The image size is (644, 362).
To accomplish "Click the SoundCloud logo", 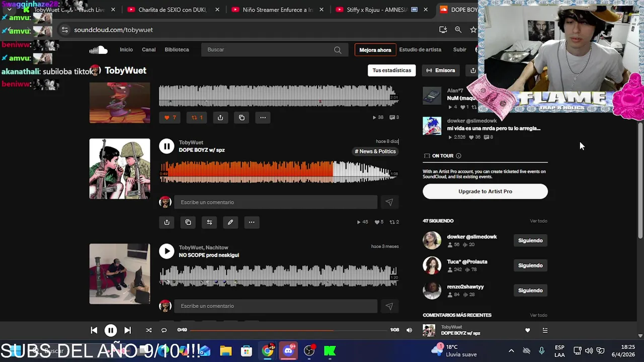I will click(x=99, y=50).
